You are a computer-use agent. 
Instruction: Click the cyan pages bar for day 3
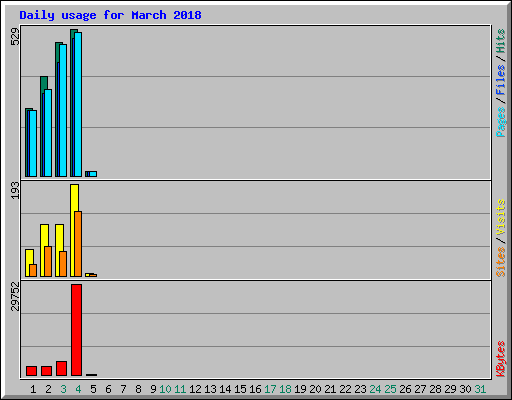pyautogui.click(x=63, y=110)
